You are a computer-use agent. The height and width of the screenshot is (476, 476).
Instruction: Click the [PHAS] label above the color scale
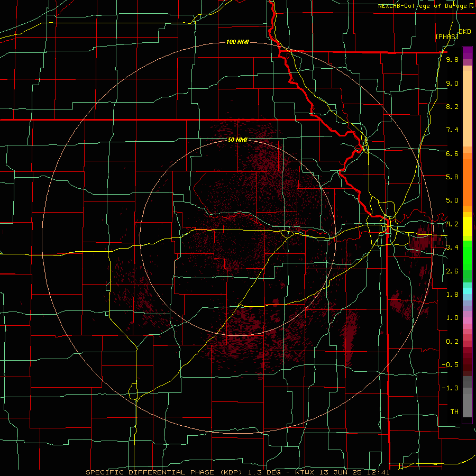[x=447, y=36]
